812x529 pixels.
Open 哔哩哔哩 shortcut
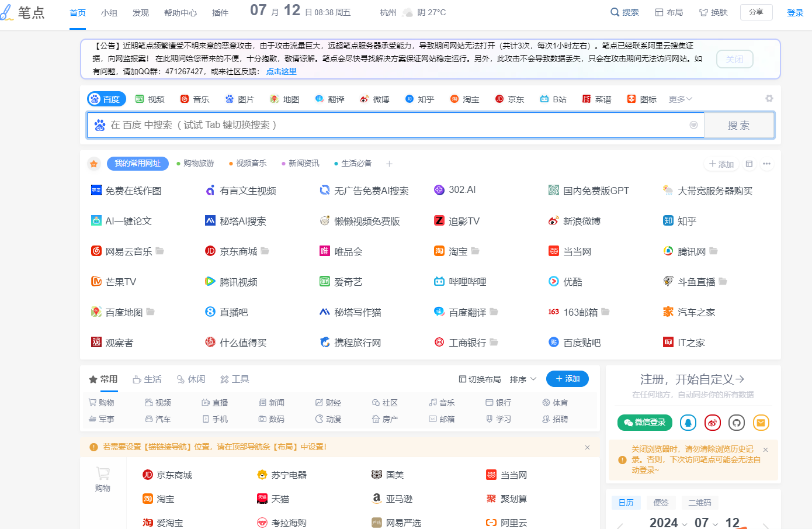tap(460, 282)
